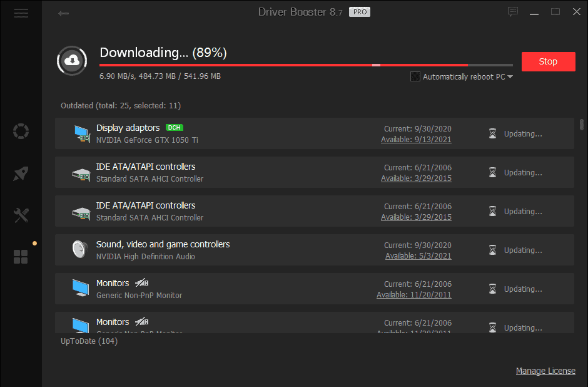Click the Display adaptors device icon

[x=81, y=133]
